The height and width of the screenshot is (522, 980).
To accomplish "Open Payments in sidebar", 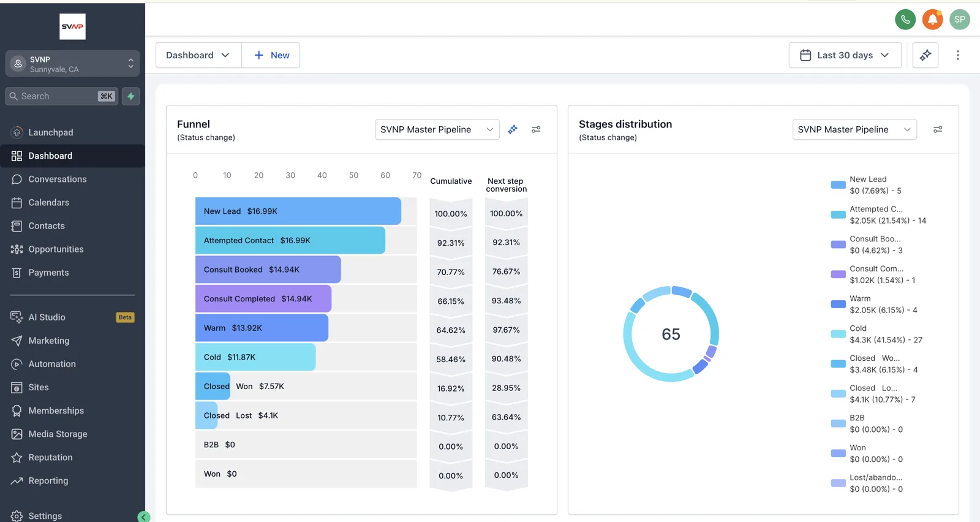I will (x=72, y=273).
